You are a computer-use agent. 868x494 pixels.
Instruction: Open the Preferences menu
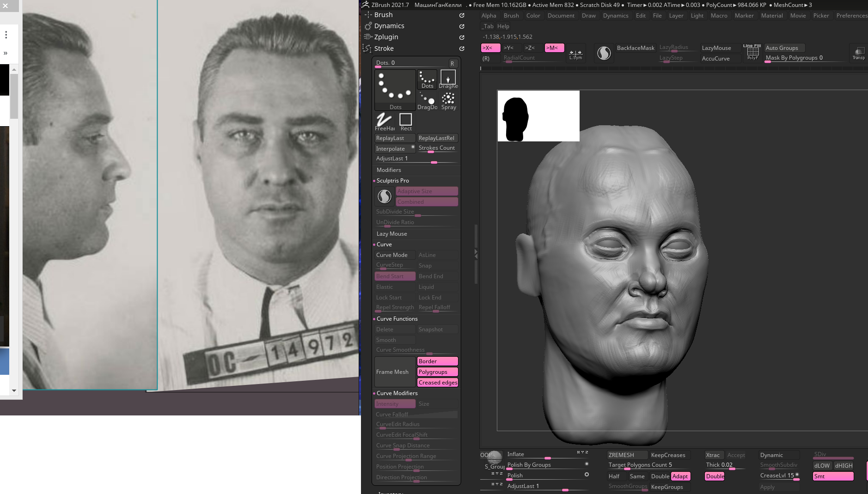pos(851,16)
